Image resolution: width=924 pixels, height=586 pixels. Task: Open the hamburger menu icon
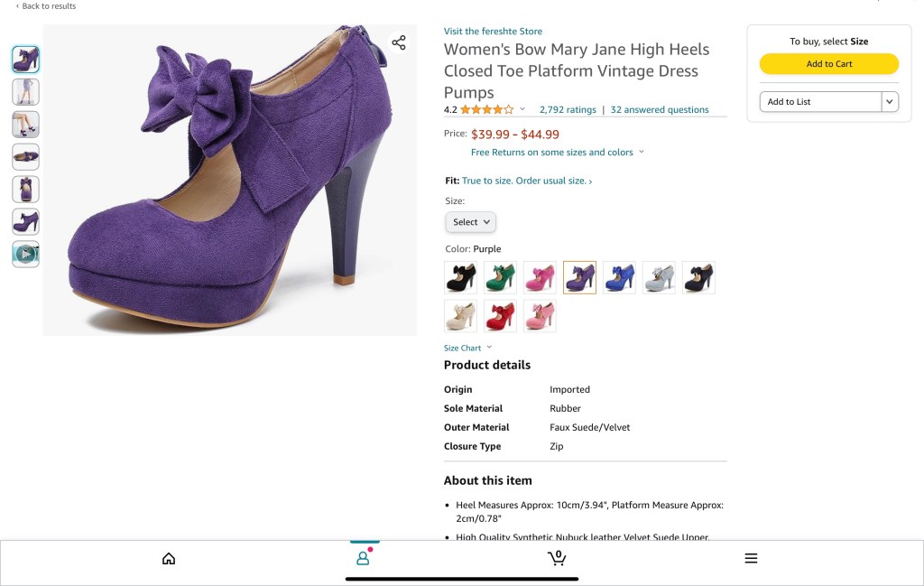(x=751, y=559)
